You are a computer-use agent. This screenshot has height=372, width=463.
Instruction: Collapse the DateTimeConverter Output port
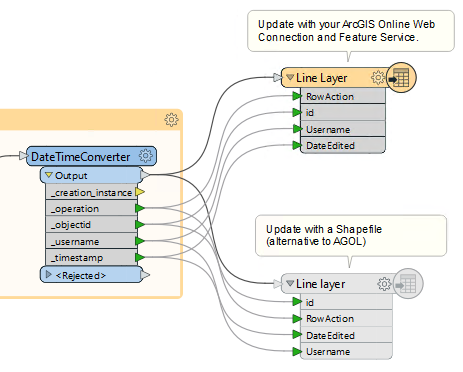pos(49,175)
